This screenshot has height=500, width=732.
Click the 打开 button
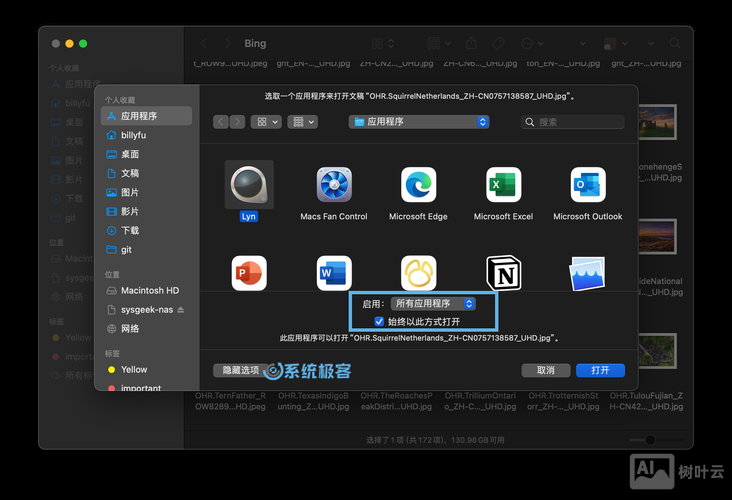[600, 370]
